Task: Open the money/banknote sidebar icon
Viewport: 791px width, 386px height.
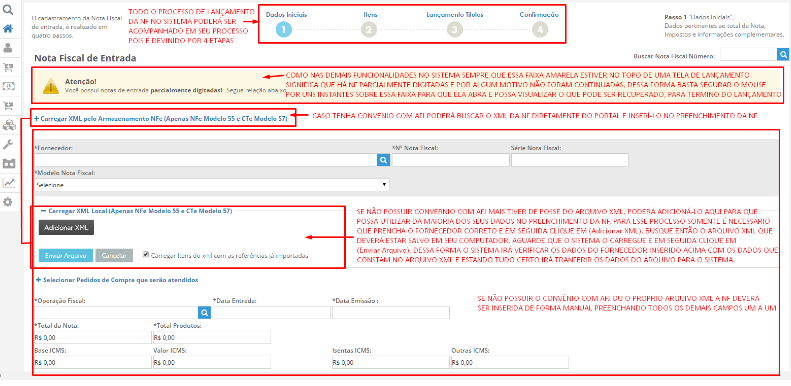Action: (9, 86)
